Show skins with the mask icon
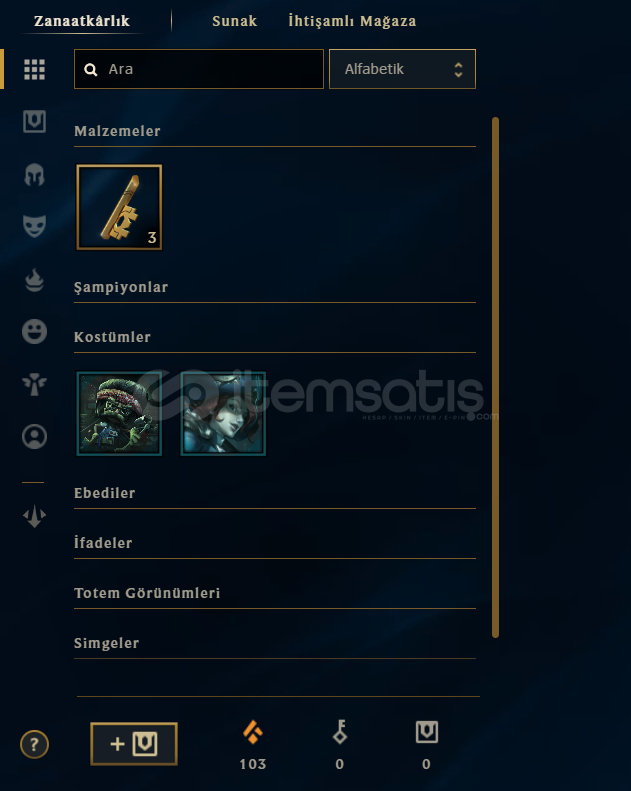 (x=34, y=226)
